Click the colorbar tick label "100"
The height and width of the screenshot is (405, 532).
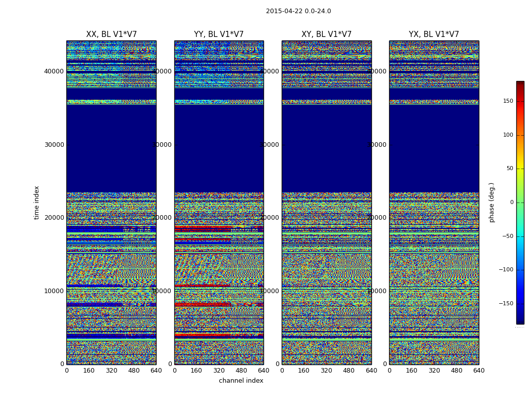coord(508,135)
